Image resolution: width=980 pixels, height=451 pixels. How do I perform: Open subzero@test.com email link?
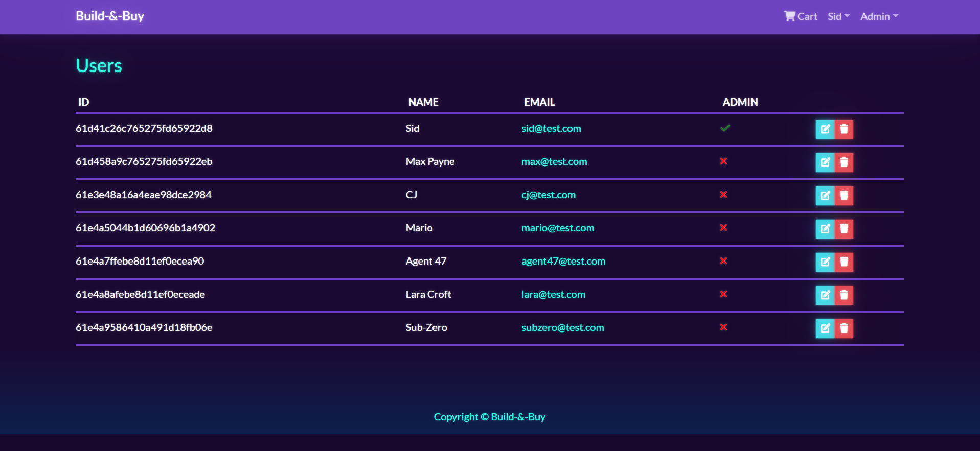point(562,327)
